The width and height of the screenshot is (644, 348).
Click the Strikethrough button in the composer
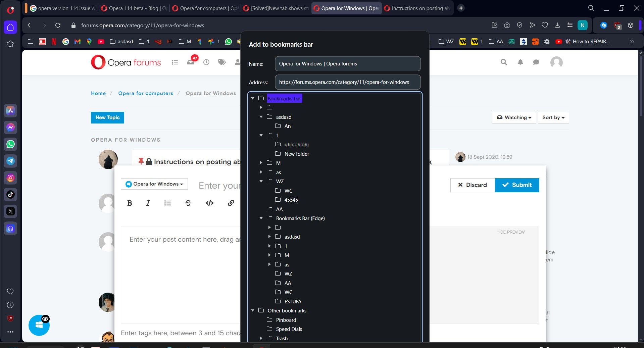point(188,203)
